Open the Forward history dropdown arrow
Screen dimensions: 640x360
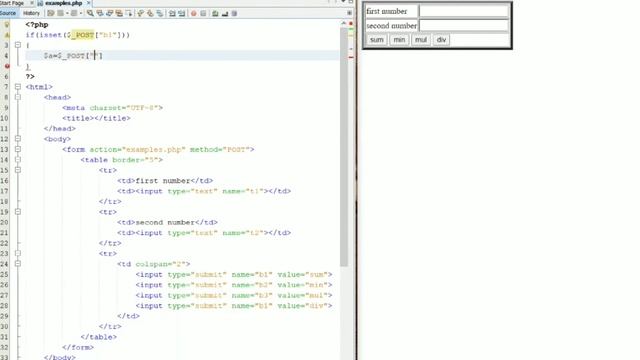tap(81, 13)
